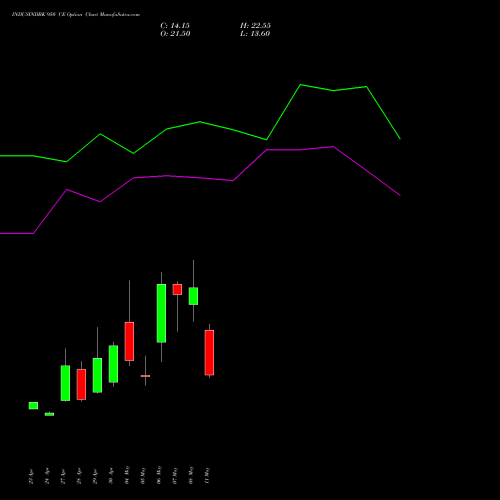The width and height of the screenshot is (500, 500).
Task: Select the small green candle above 23 Apr
Action: coord(33,405)
